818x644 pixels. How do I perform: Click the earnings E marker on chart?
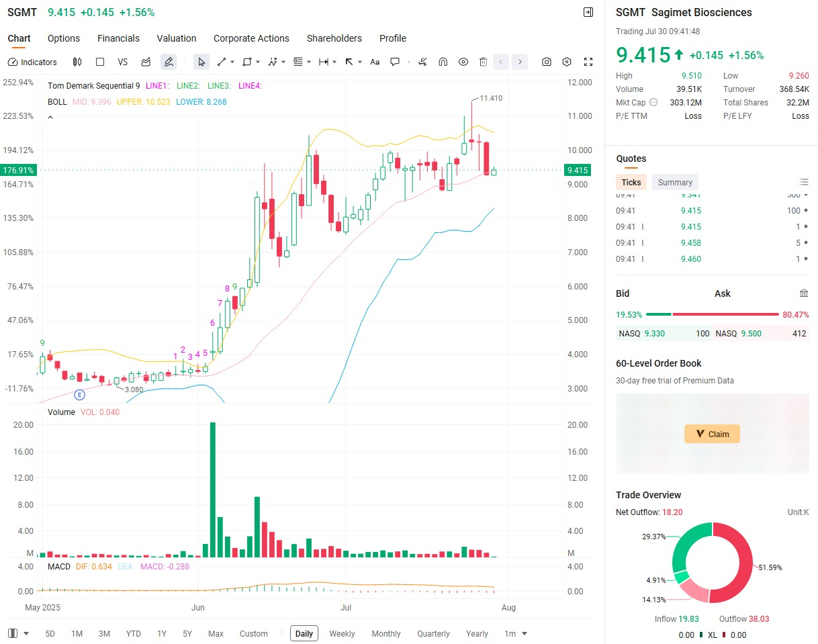tap(79, 394)
